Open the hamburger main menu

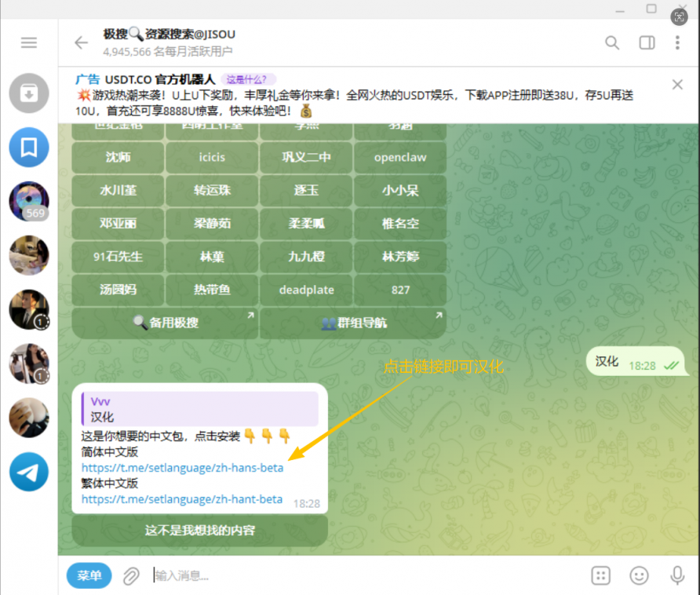pyautogui.click(x=29, y=42)
